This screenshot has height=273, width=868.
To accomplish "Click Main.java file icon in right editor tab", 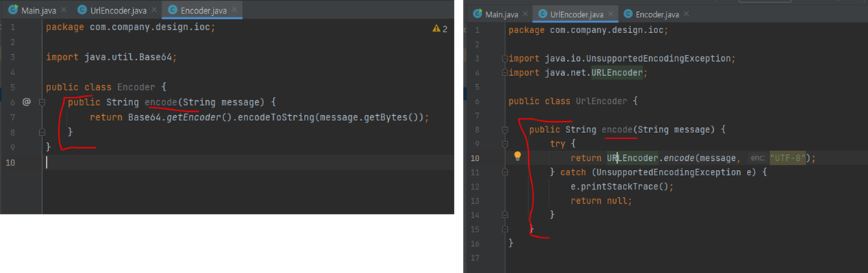I will point(477,14).
